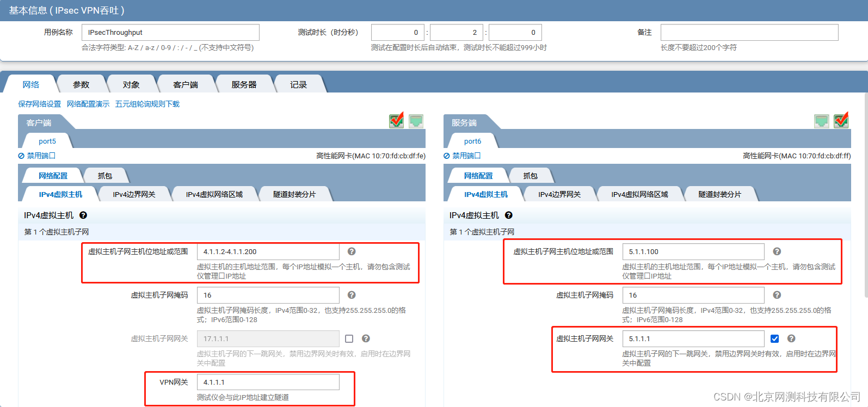This screenshot has width=868, height=407.
Task: Open client IPv4虚拟网络区域 tab
Action: click(x=214, y=194)
